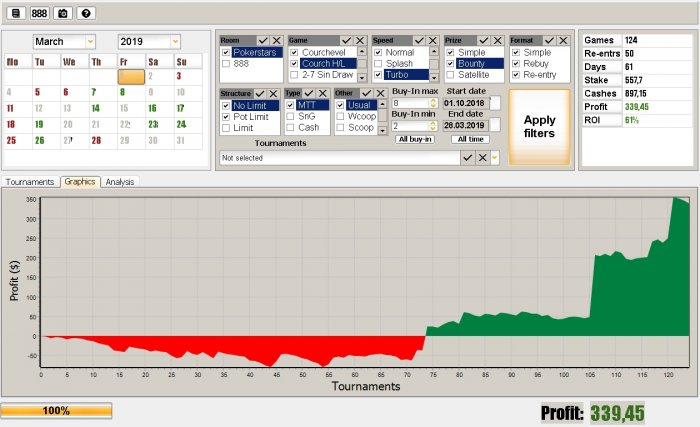This screenshot has width=700, height=427.
Task: Clear all items in Format filter
Action: point(563,41)
